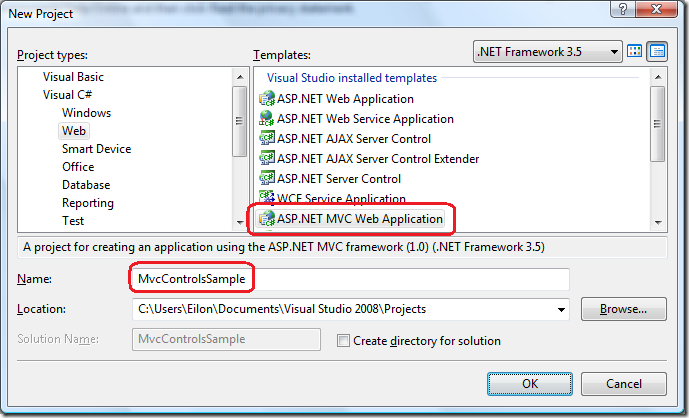The height and width of the screenshot is (418, 689).
Task: Browse for a project location
Action: coord(624,309)
